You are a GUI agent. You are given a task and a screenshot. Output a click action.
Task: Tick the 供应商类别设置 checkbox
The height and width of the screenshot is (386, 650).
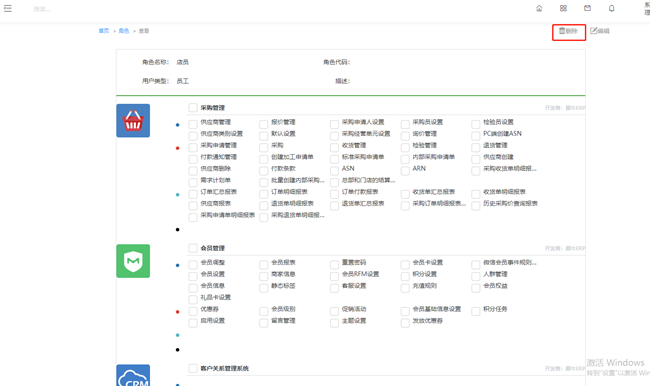pyautogui.click(x=193, y=136)
